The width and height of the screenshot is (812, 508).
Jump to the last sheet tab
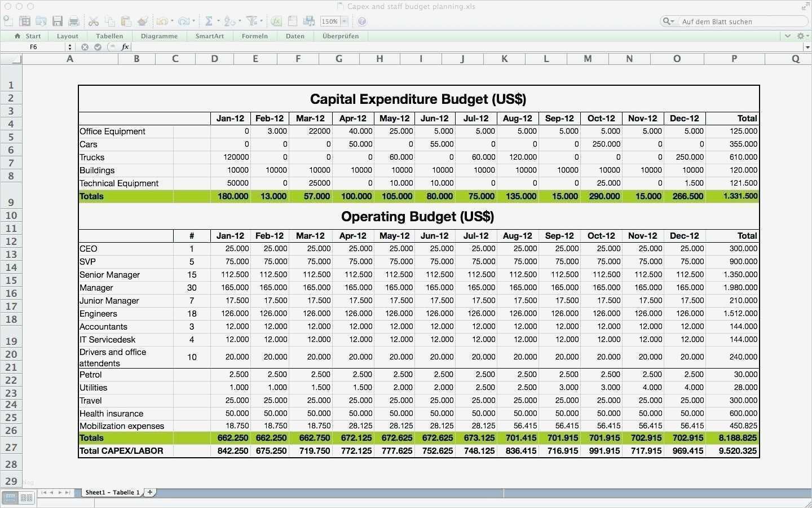(68, 493)
